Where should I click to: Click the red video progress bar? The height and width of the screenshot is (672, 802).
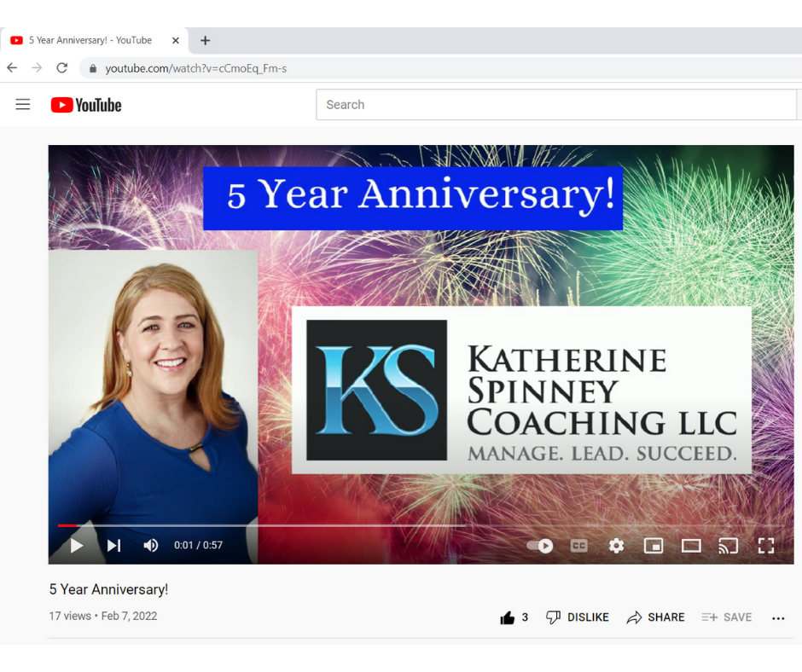click(67, 525)
